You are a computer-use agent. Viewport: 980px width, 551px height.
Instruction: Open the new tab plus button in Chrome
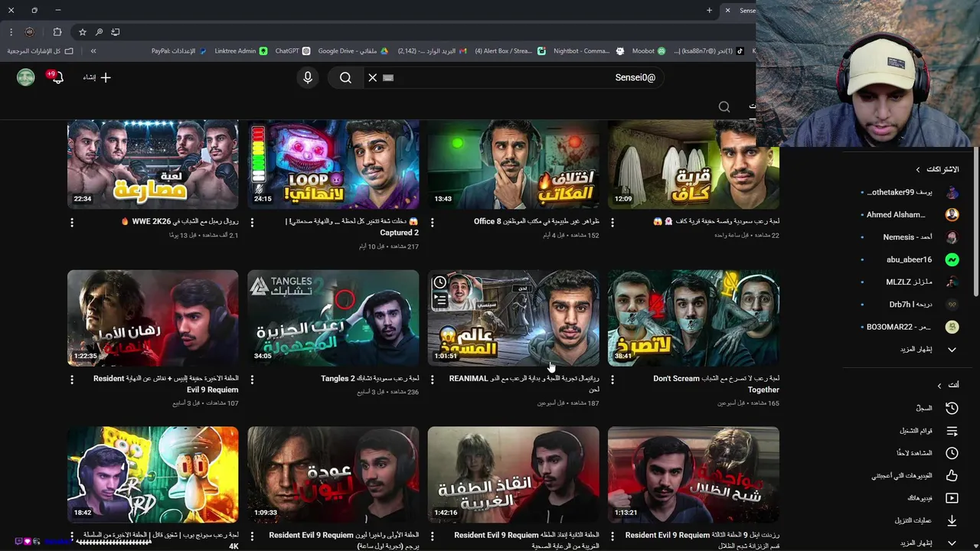[x=709, y=10]
